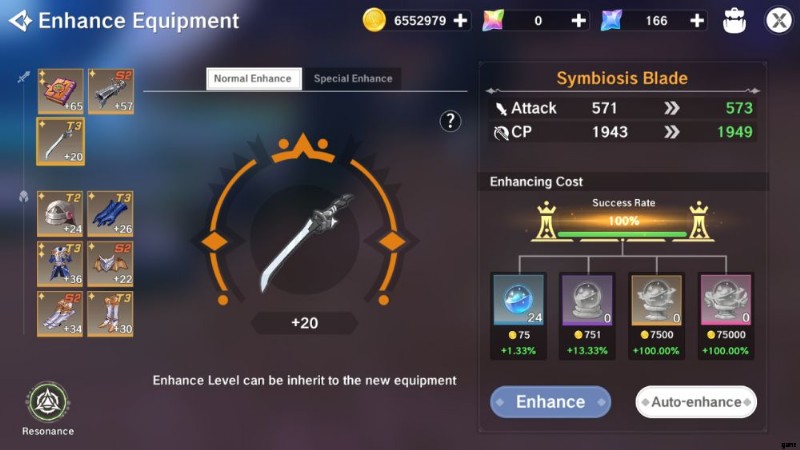Click the 100% success rate bar

622,234
